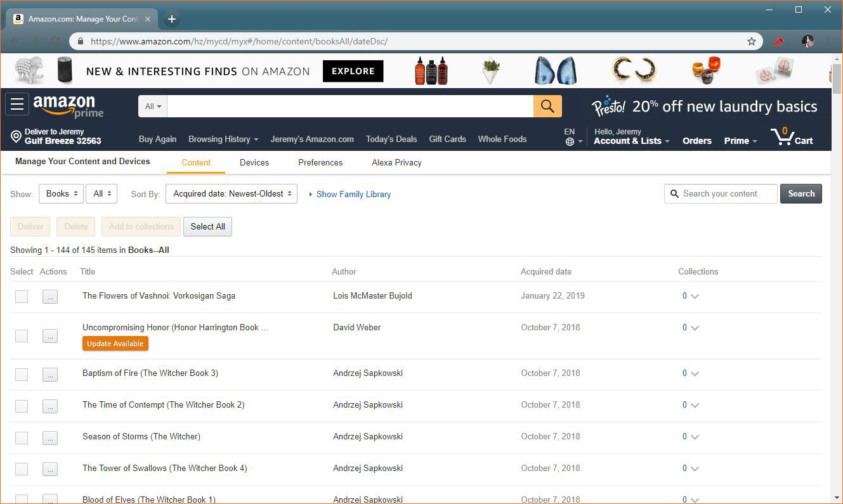The image size is (843, 504).
Task: Tick The Tower of Swallows checkbox
Action: [22, 469]
